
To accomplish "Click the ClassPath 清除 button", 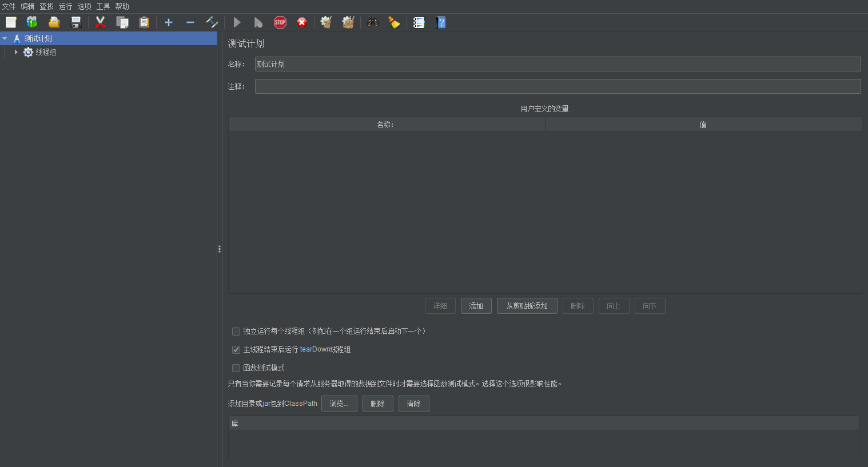I will click(414, 404).
